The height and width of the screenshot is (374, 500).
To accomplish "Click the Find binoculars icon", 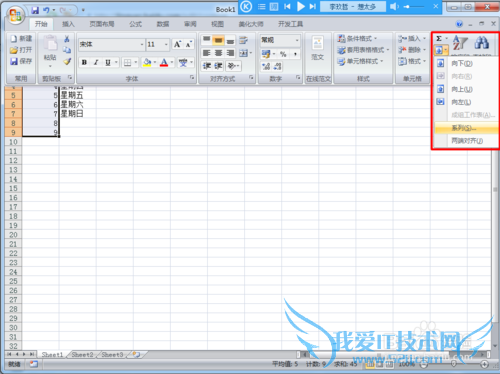I will tap(482, 43).
